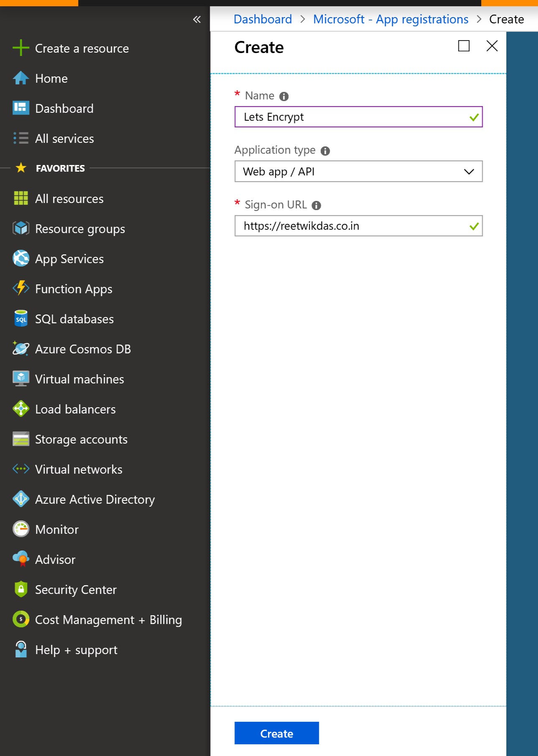Screen dimensions: 538x756
Task: Click the info icon next to Name
Action: tap(284, 96)
